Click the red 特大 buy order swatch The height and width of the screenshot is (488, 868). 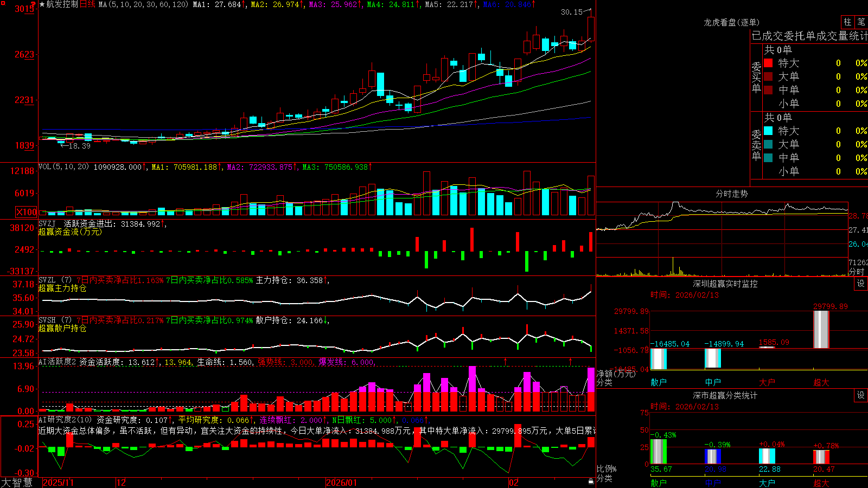point(768,63)
